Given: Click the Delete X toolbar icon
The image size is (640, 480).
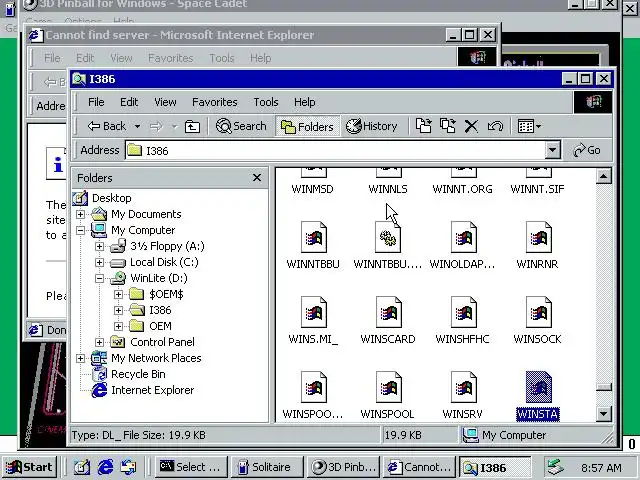Looking at the screenshot, I should (x=471, y=126).
